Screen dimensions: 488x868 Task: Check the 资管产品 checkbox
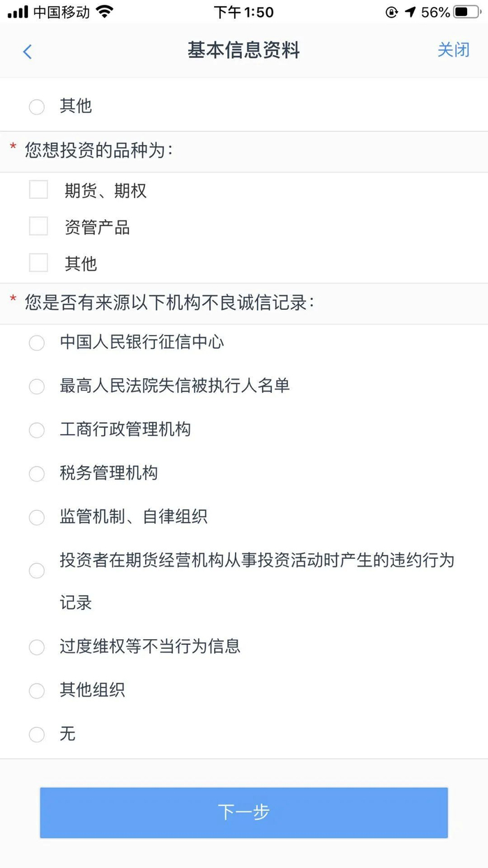(38, 226)
